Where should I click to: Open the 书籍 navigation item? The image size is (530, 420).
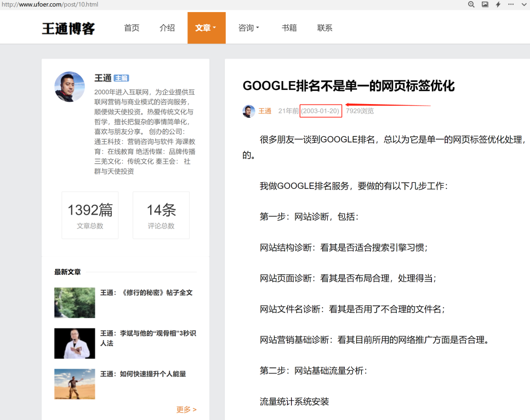click(289, 28)
